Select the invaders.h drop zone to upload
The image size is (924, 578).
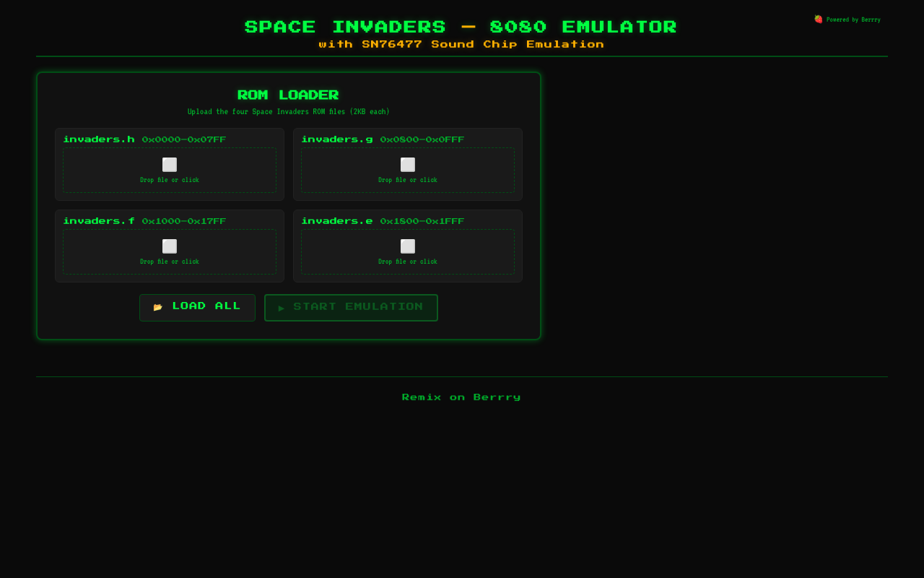(x=169, y=180)
